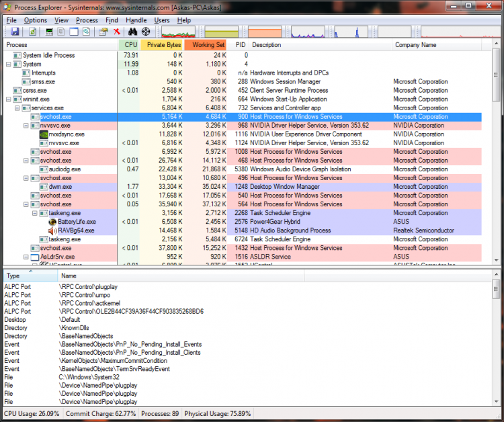
Task: Toggle Show Process Tree toolbar icon
Action: pyautogui.click(x=61, y=32)
